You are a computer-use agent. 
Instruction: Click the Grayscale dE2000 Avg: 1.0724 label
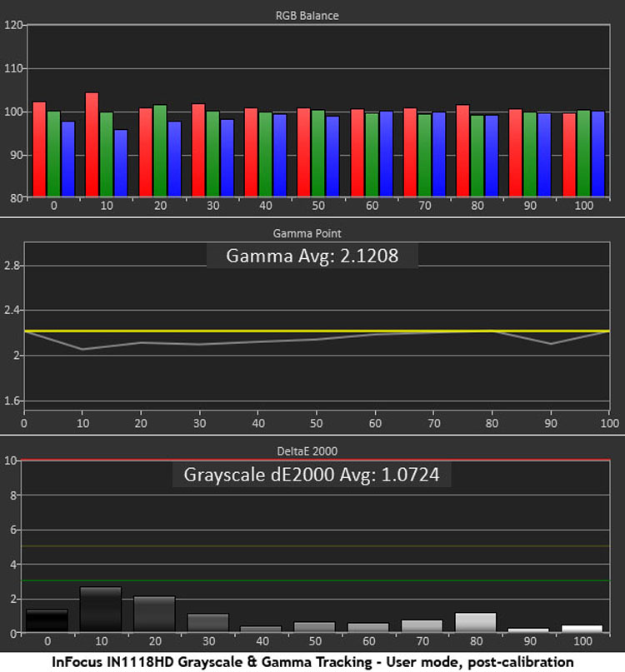click(x=312, y=475)
